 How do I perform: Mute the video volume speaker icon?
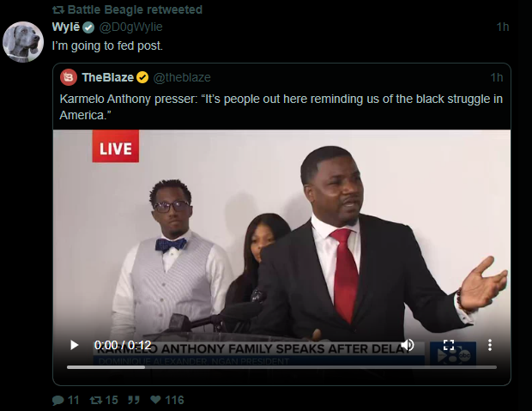(x=408, y=345)
